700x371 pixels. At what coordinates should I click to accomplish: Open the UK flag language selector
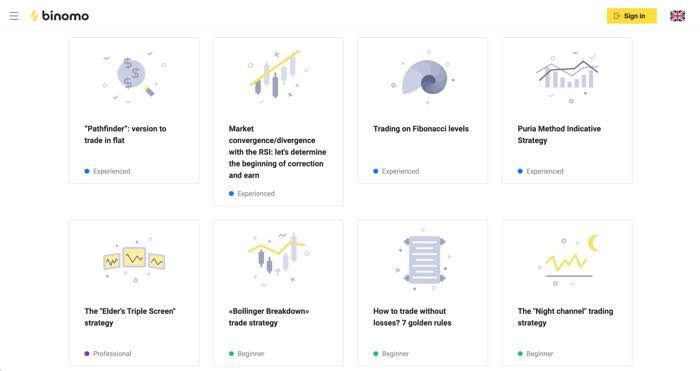pos(677,16)
